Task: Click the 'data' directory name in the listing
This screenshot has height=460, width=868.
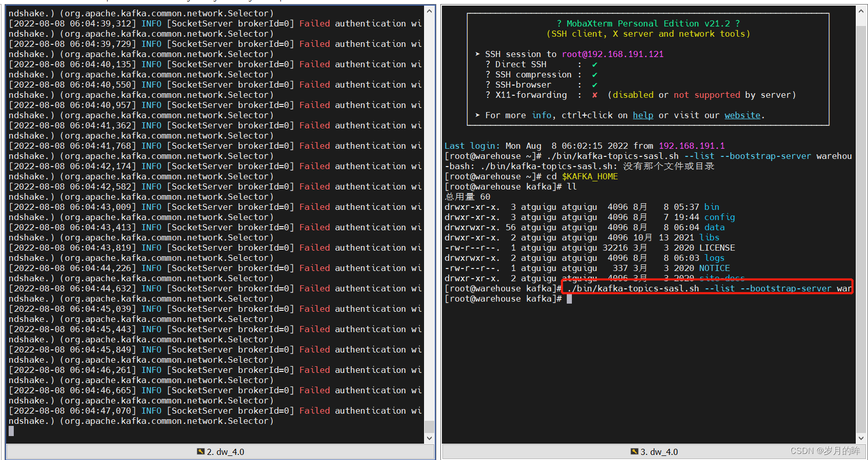Action: pyautogui.click(x=715, y=227)
